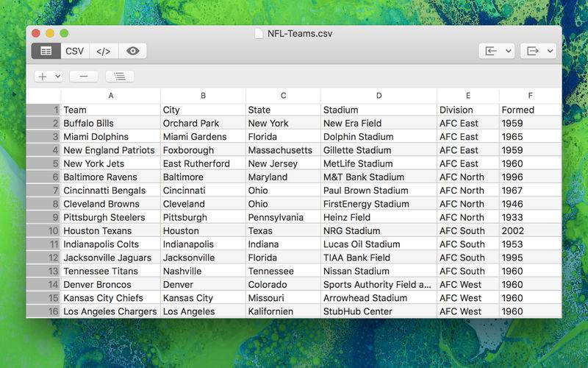Image resolution: width=588 pixels, height=368 pixels.
Task: Select the Miami Dolphins cell
Action: click(111, 137)
